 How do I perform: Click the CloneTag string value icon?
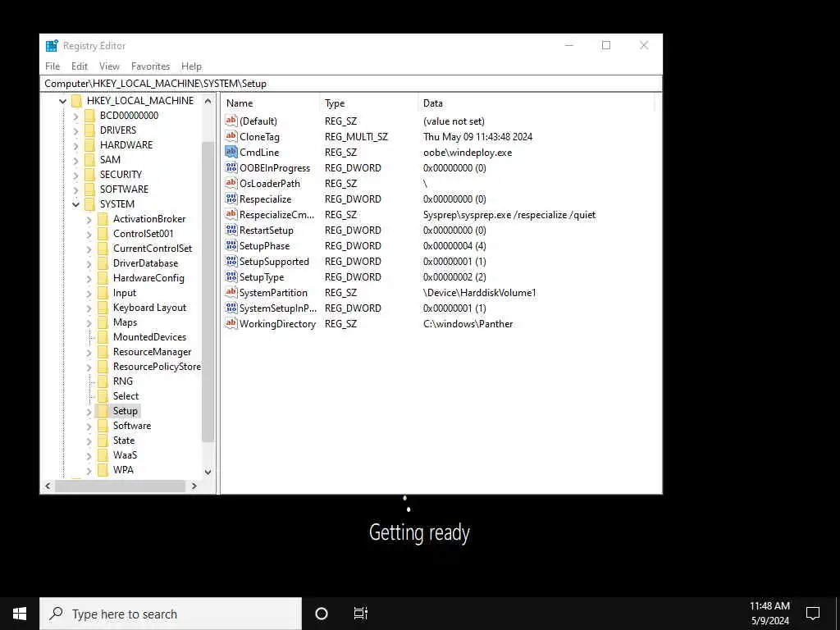click(231, 137)
